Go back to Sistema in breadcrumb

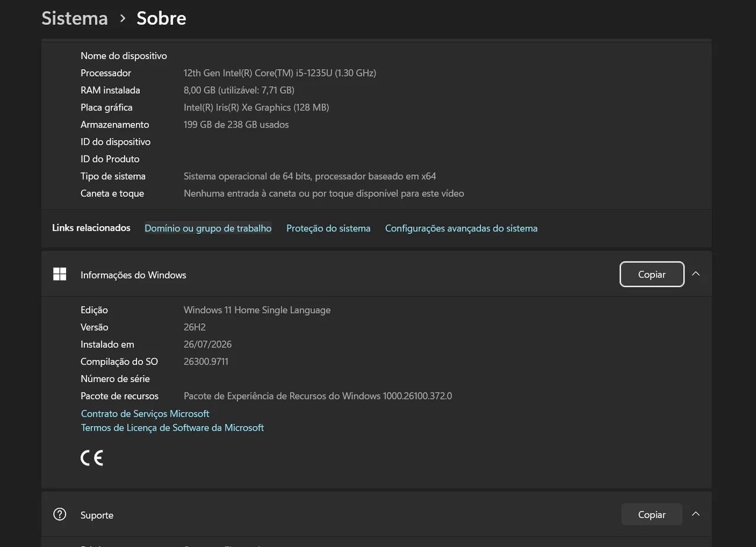coord(74,18)
